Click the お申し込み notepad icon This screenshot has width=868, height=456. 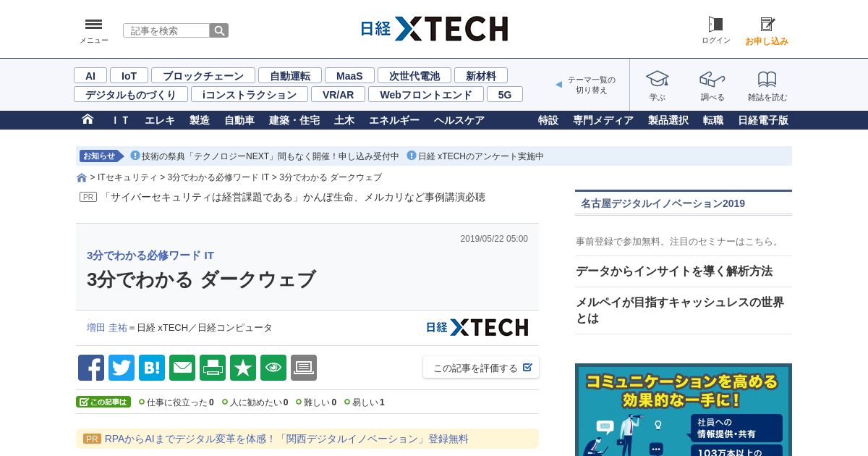(767, 25)
